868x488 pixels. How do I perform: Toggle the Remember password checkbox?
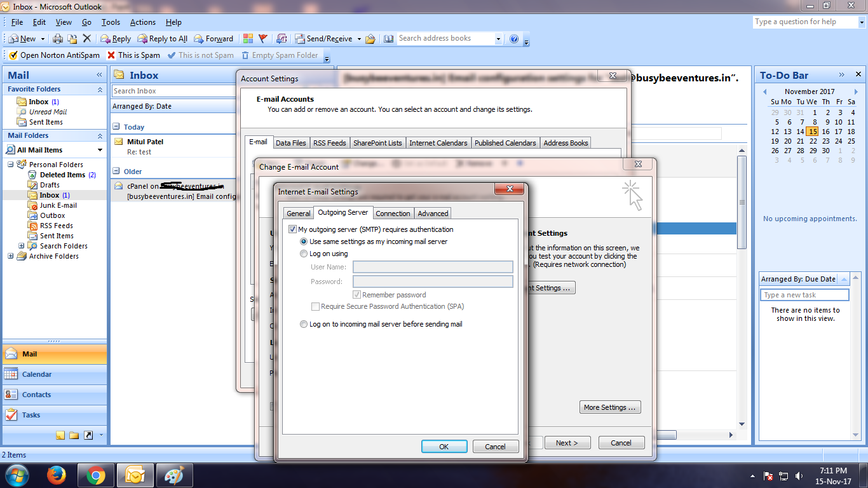coord(357,295)
